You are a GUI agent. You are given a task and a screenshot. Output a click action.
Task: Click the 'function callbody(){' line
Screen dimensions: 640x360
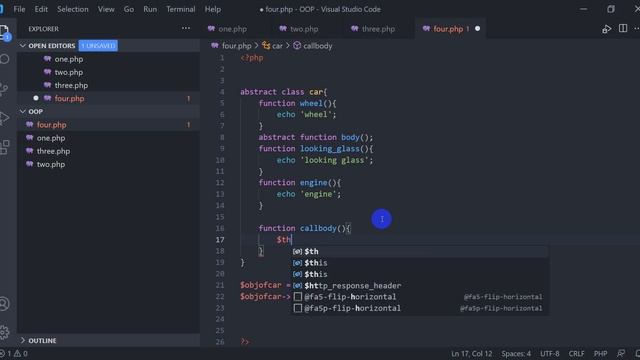click(x=304, y=228)
